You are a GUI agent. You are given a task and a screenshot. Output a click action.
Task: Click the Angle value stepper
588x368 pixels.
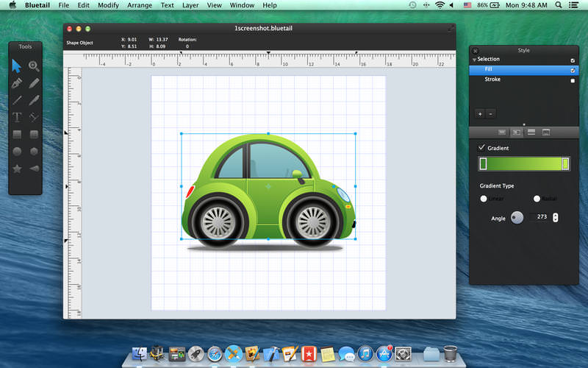[x=555, y=217]
